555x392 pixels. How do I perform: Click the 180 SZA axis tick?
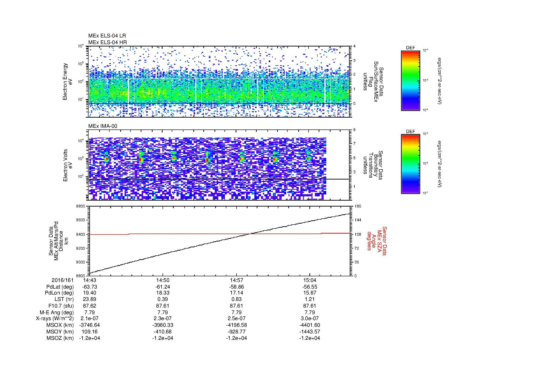click(358, 206)
